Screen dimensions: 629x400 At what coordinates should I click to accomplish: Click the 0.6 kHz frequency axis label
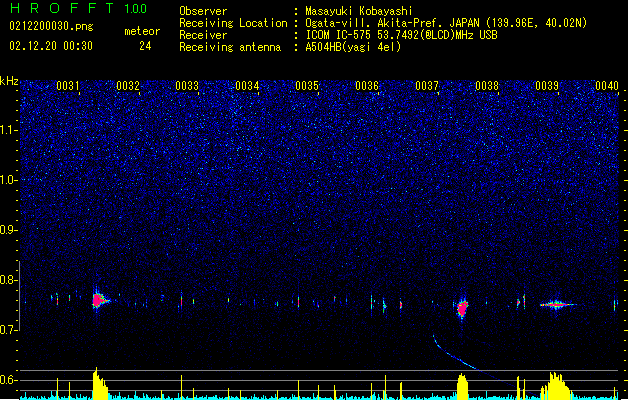9,380
